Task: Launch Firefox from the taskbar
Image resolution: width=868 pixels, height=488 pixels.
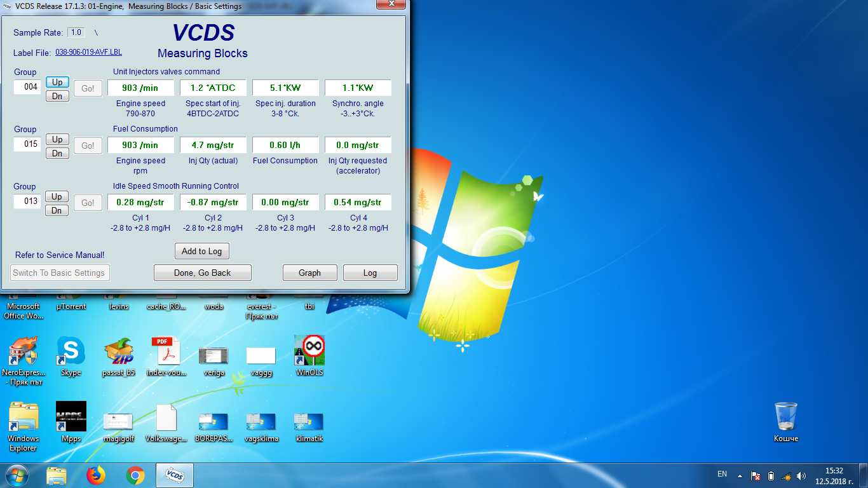Action: pyautogui.click(x=96, y=475)
